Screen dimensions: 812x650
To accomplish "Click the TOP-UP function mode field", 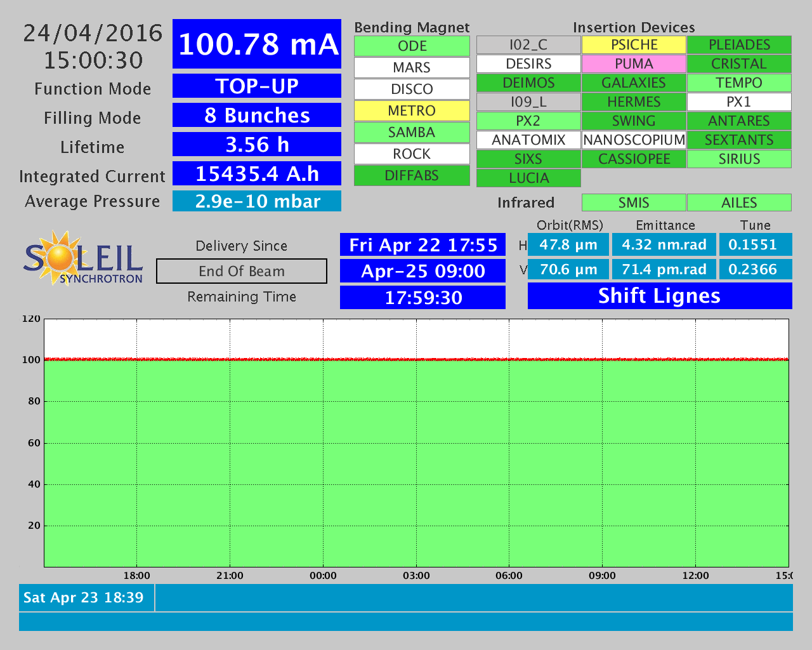I will tap(257, 86).
